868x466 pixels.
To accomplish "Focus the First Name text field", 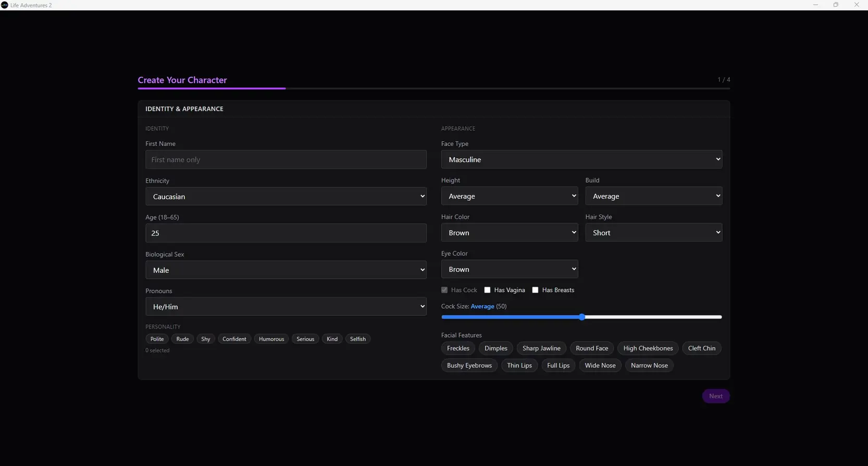I will click(x=286, y=160).
